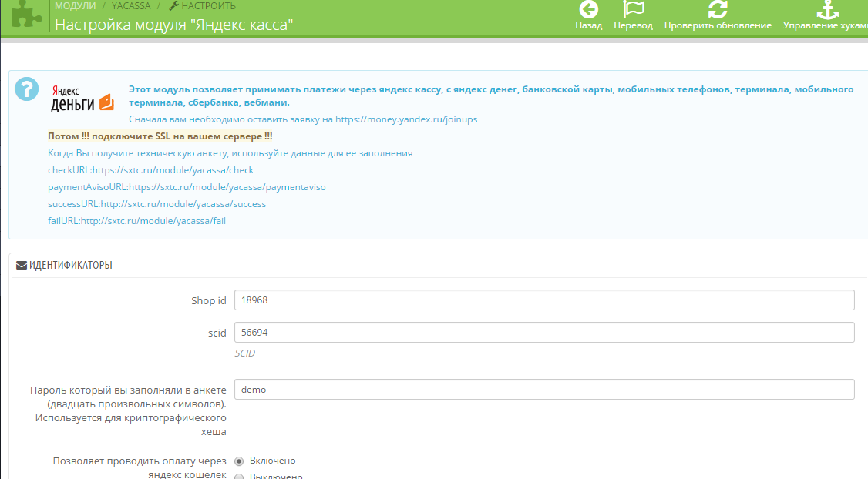Click the failURL line
The image size is (868, 479).
click(x=136, y=221)
